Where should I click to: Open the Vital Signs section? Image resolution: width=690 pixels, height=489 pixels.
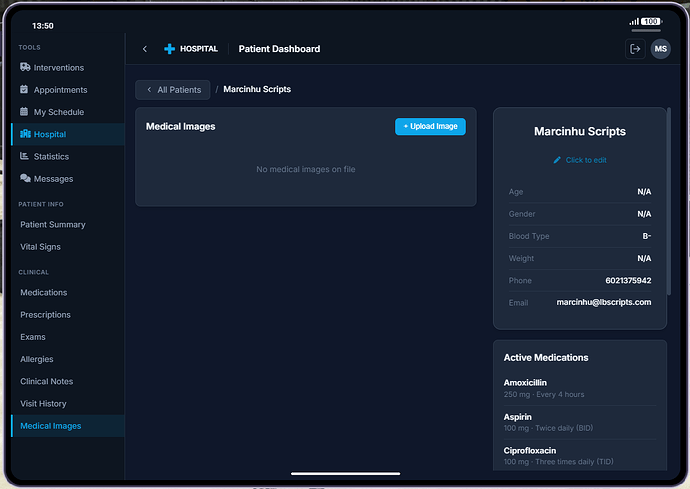pos(43,247)
